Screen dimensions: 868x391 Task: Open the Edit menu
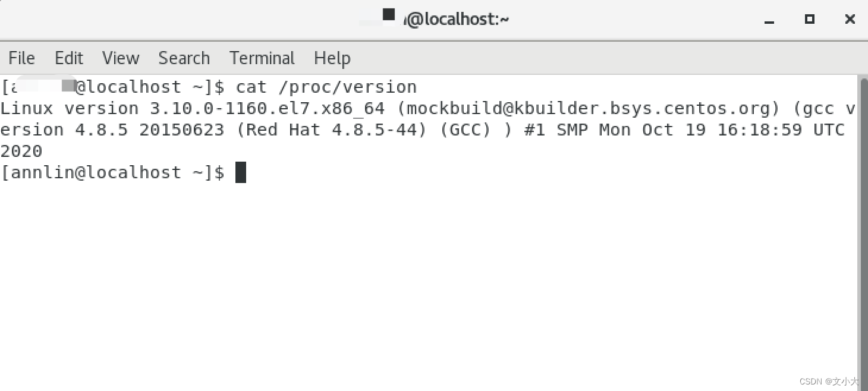coord(69,58)
